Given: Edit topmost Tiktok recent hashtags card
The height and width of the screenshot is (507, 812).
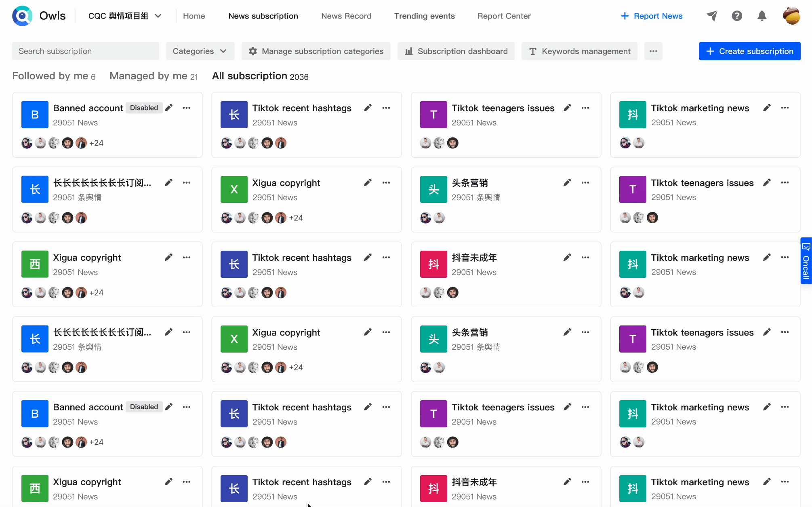Looking at the screenshot, I should (x=368, y=108).
